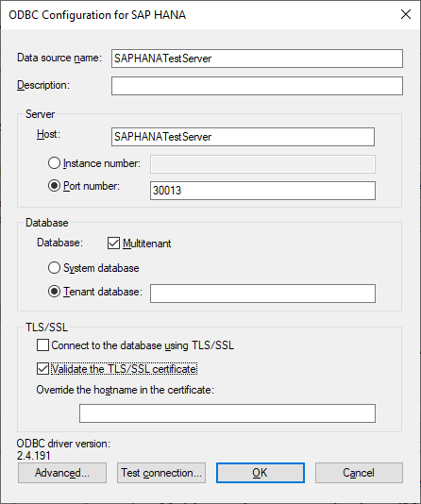Toggle the Multitenant checkbox
The image size is (421, 504).
[113, 244]
